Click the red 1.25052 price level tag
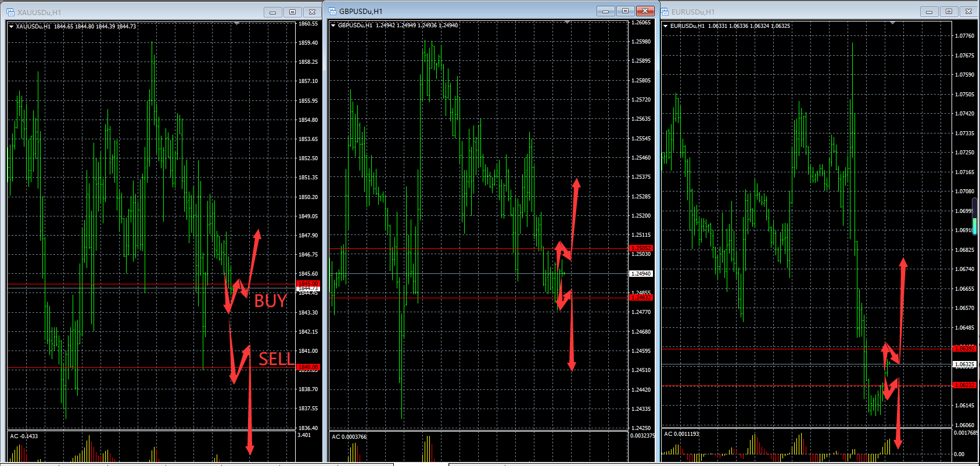The height and width of the screenshot is (466, 980). click(641, 248)
